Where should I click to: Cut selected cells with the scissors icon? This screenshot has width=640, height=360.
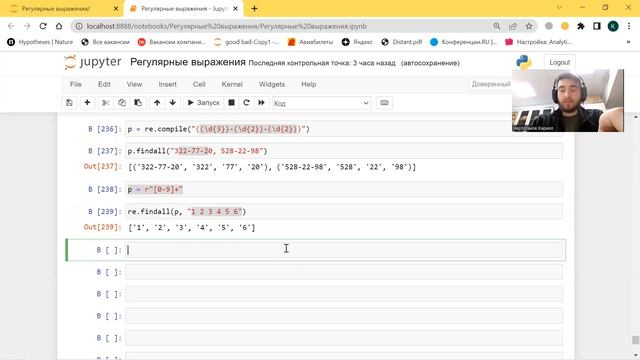tap(106, 103)
